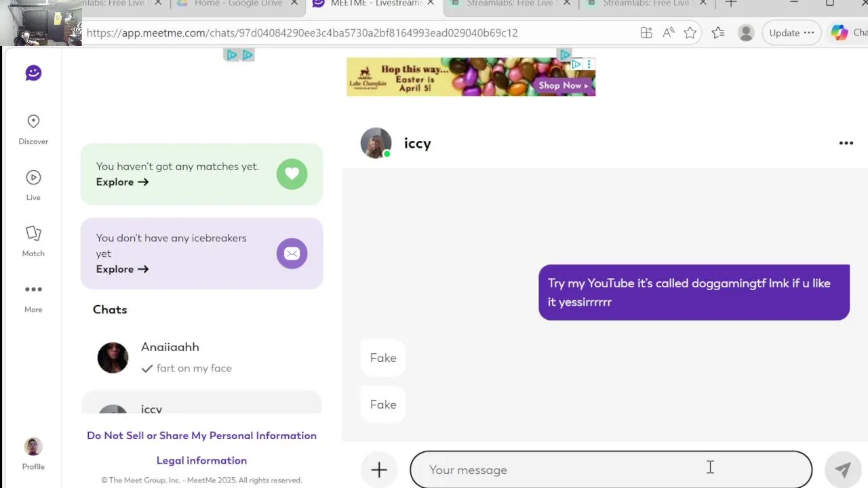This screenshot has height=488, width=868.
Task: Click the plus attachment button
Action: [379, 470]
